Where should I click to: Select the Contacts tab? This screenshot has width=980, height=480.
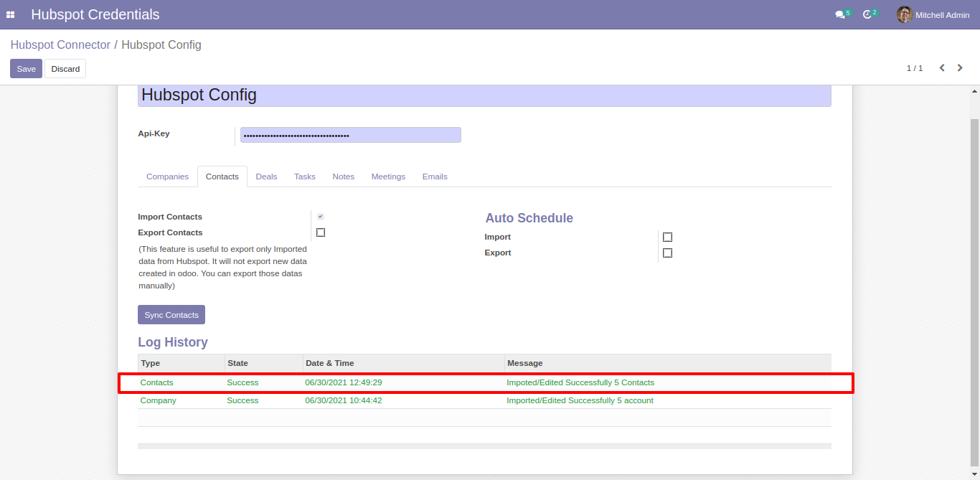click(x=222, y=177)
